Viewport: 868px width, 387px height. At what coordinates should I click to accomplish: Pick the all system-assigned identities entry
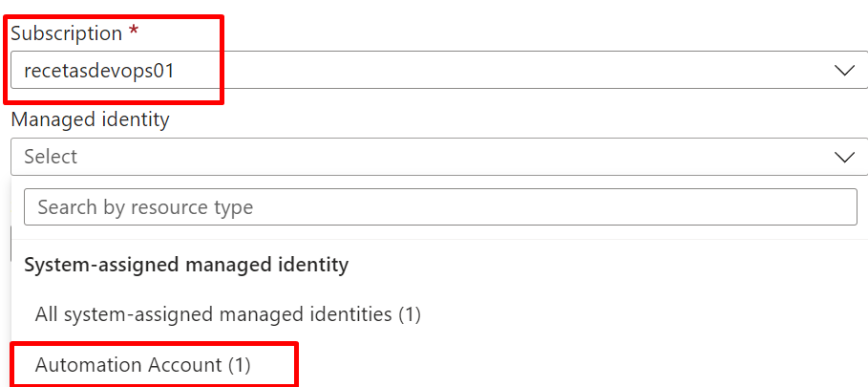[228, 314]
